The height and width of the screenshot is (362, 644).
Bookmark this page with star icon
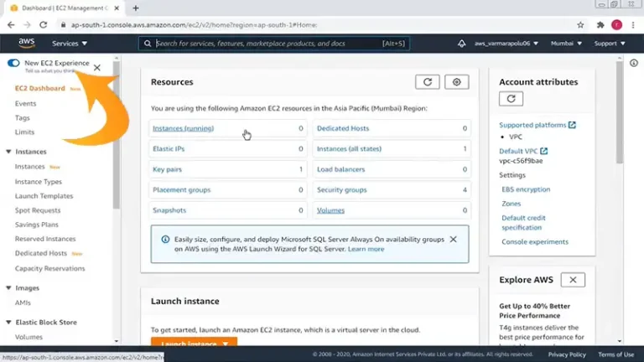[x=580, y=25]
